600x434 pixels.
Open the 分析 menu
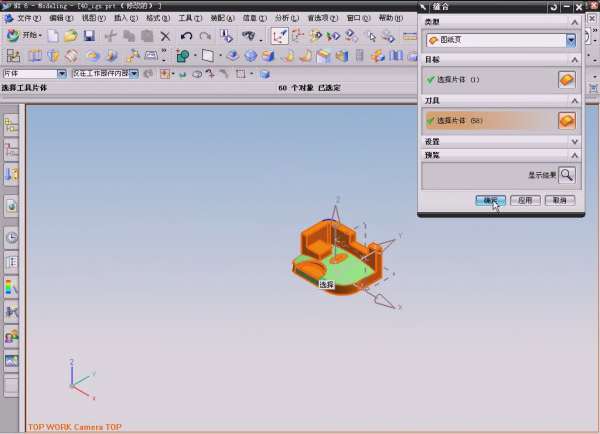click(286, 18)
